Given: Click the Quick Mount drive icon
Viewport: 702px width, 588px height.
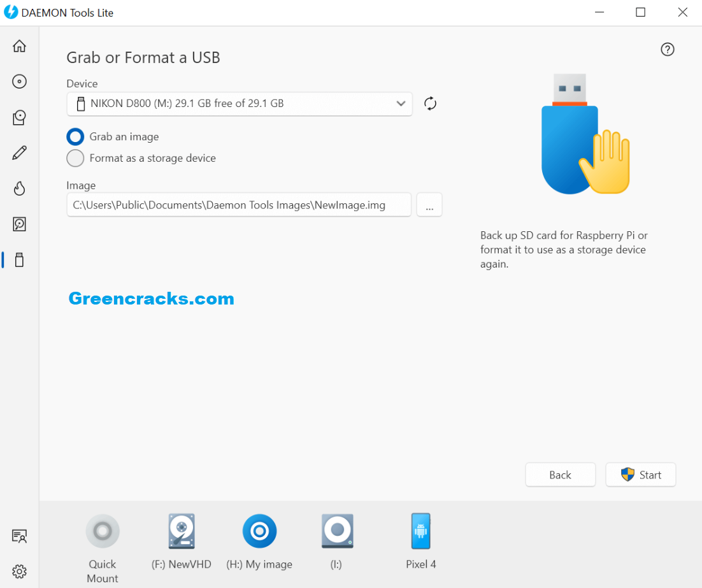Looking at the screenshot, I should tap(103, 531).
